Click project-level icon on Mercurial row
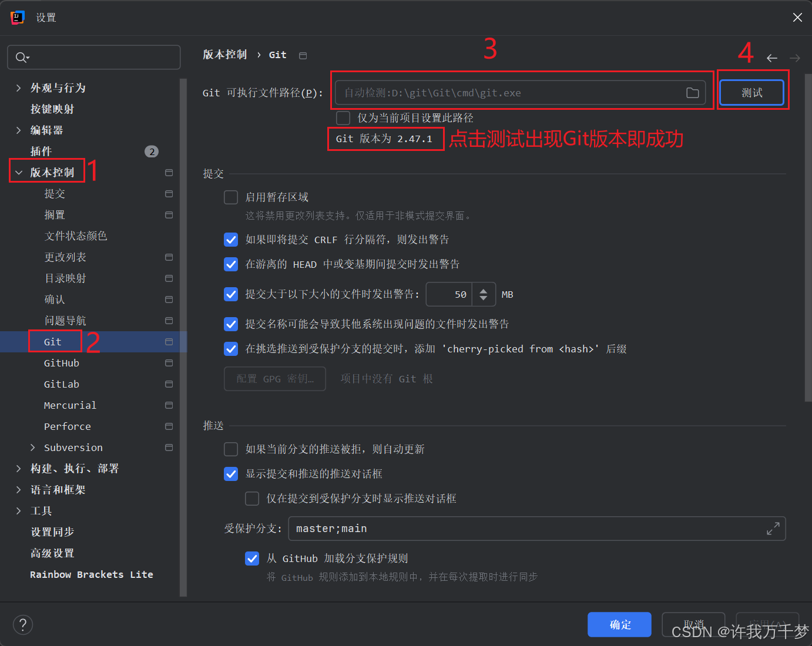The width and height of the screenshot is (812, 646). (169, 405)
